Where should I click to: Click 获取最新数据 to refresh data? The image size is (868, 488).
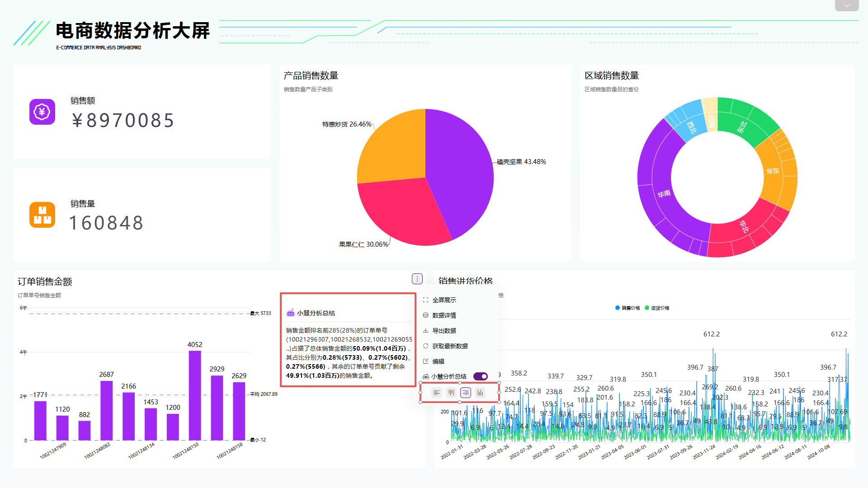(x=450, y=346)
